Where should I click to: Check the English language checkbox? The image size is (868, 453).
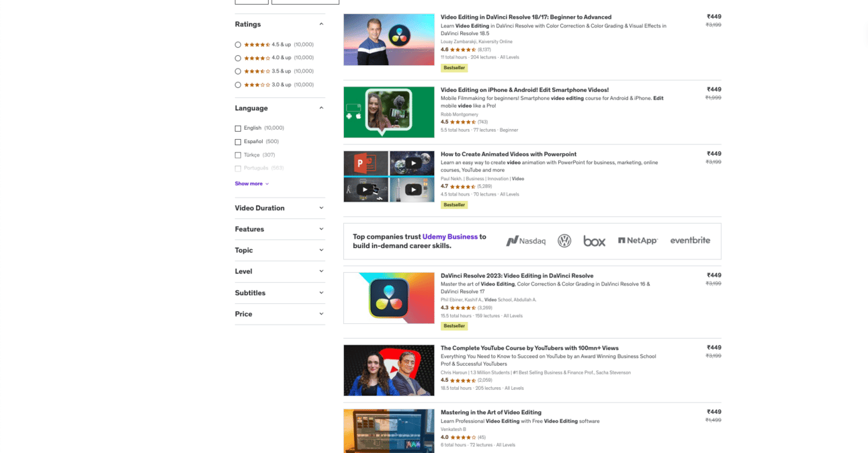[238, 128]
